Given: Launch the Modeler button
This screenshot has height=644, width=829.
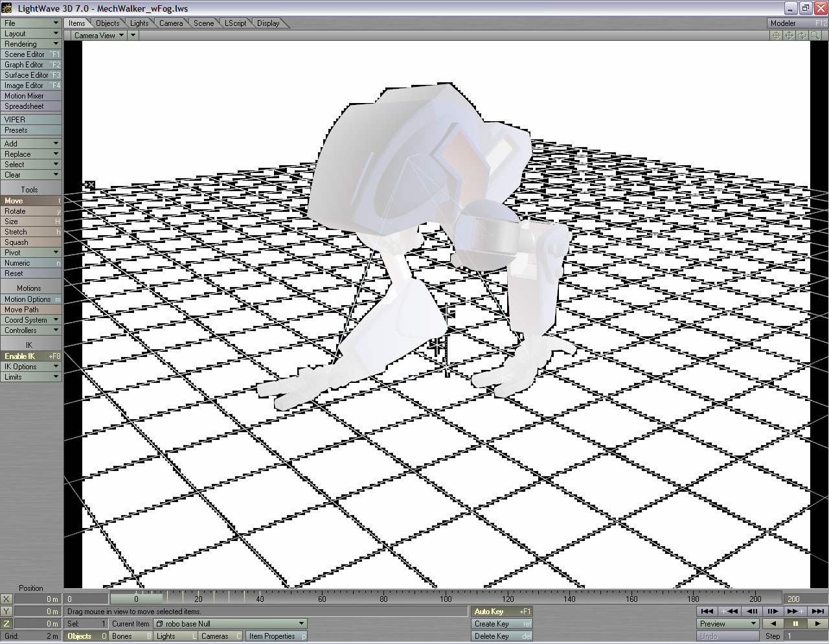Looking at the screenshot, I should click(x=797, y=23).
